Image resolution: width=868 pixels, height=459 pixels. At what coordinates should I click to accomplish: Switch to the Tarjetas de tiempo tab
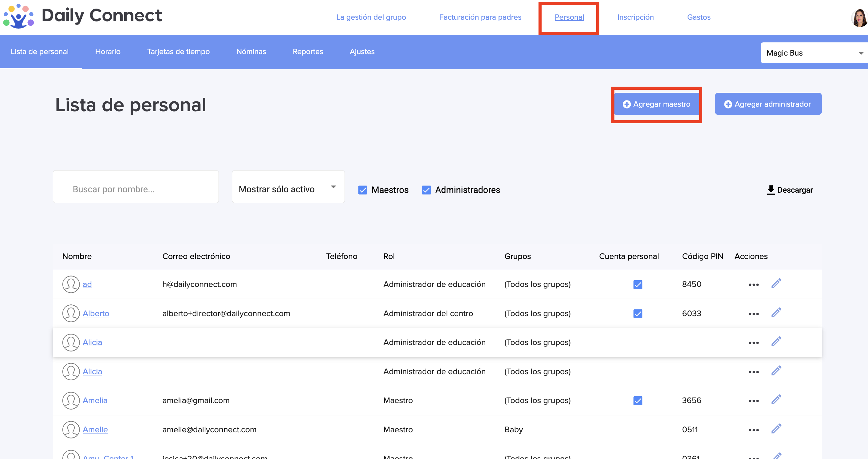click(x=178, y=52)
